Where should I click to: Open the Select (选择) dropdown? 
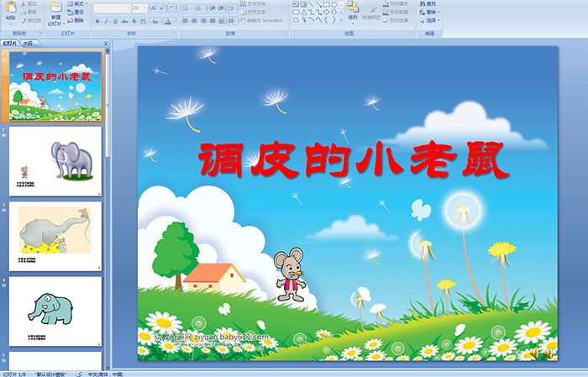(430, 20)
